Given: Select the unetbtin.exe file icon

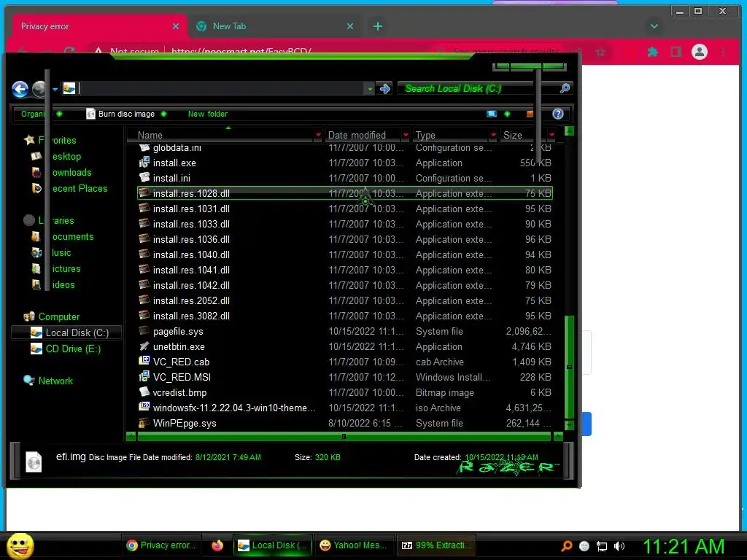Looking at the screenshot, I should click(x=144, y=346).
